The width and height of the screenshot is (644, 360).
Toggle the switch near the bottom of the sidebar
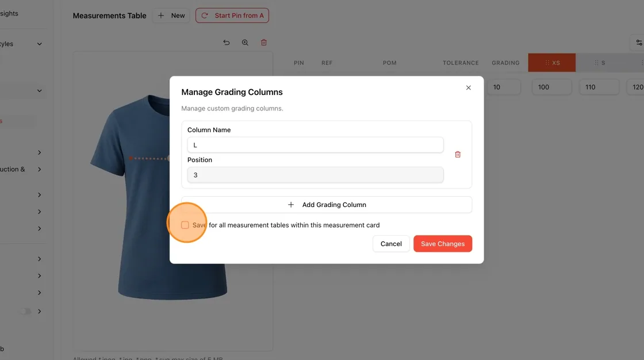click(25, 311)
